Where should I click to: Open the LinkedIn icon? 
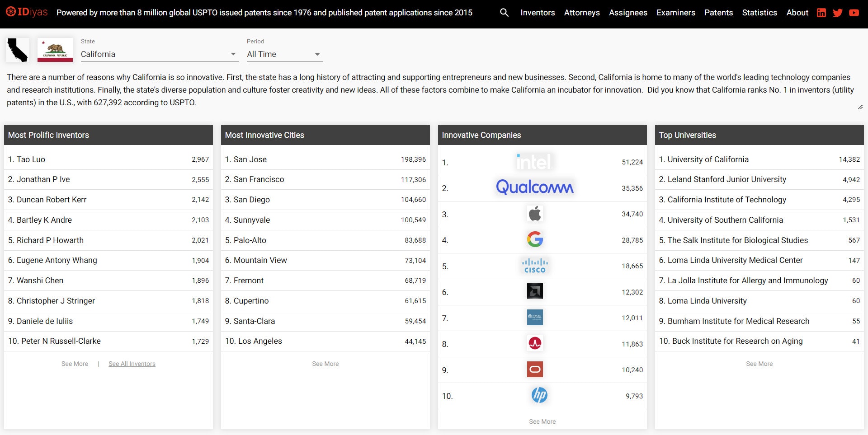pos(821,13)
